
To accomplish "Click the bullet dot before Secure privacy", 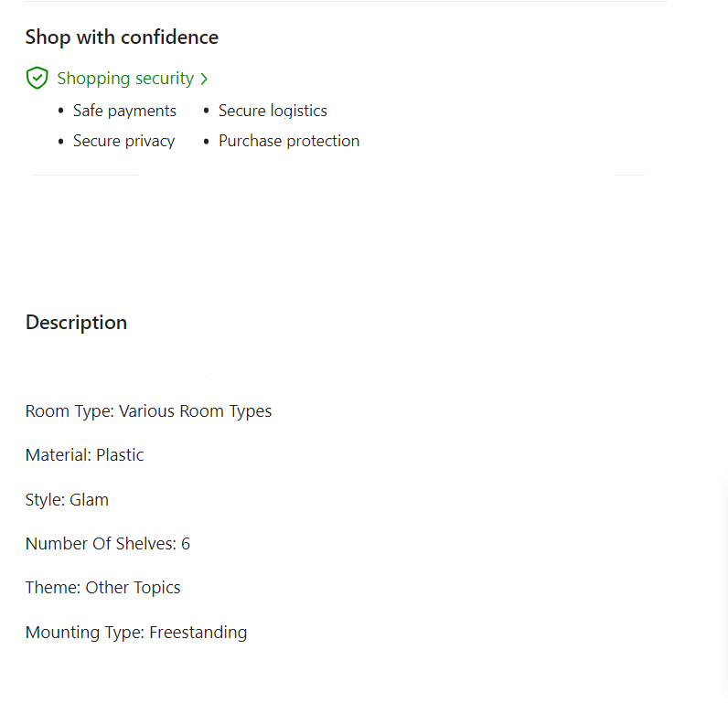I will point(61,142).
